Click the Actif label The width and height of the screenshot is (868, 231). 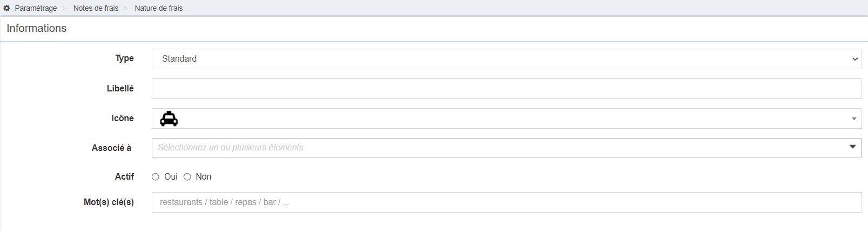(x=124, y=177)
